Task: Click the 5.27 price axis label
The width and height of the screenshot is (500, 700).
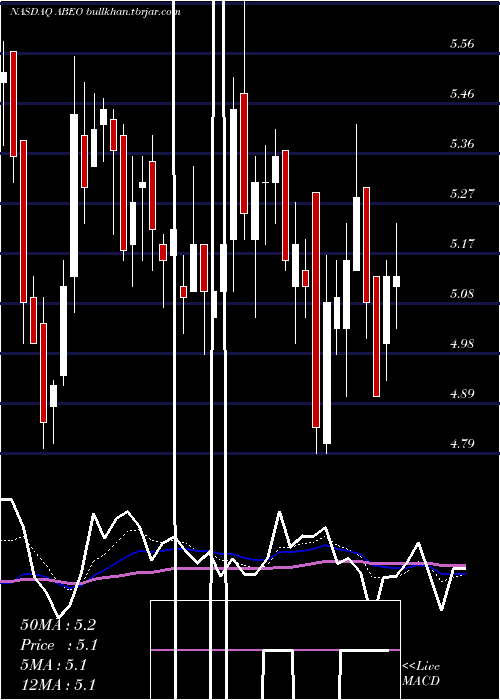Action: (x=462, y=194)
